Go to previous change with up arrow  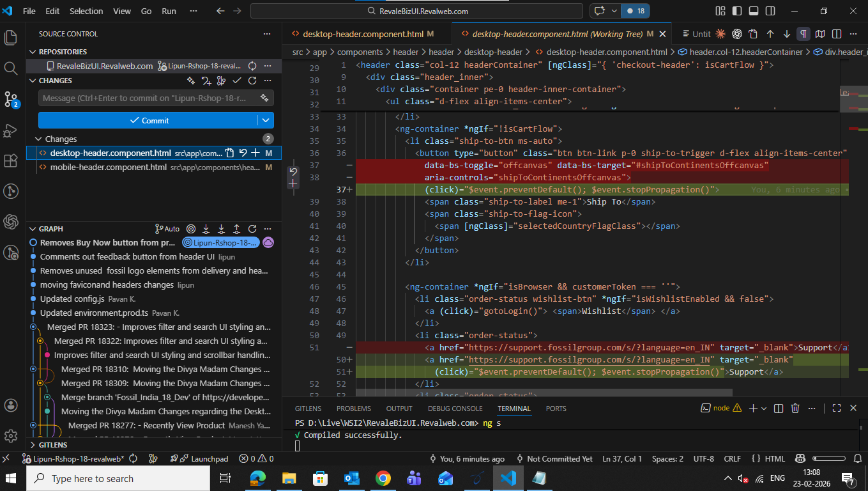point(770,34)
